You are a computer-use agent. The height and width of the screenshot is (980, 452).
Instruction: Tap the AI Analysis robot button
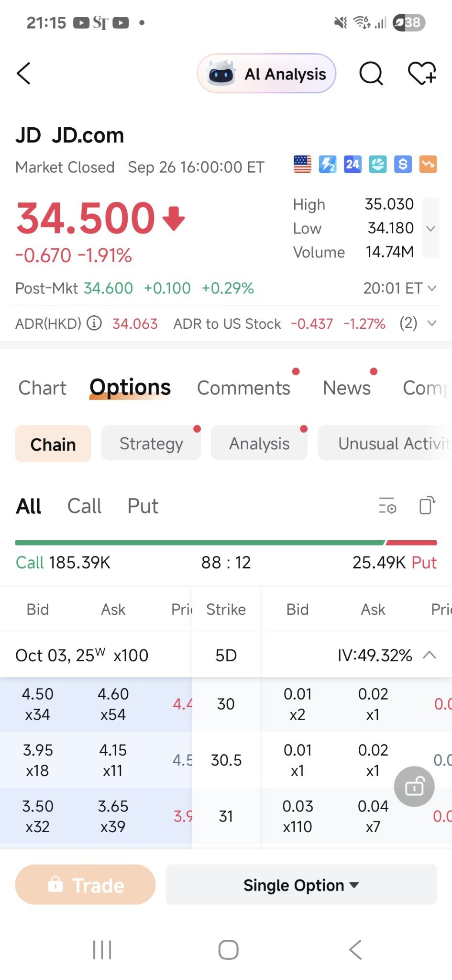pos(266,74)
